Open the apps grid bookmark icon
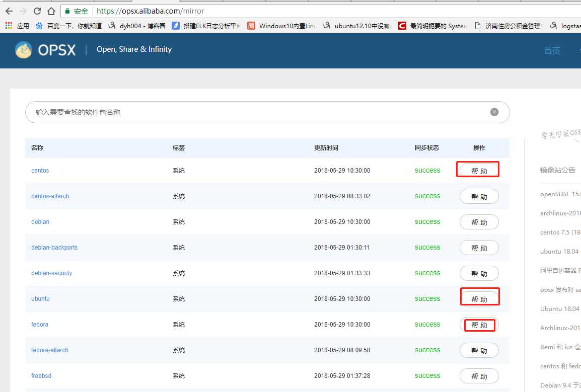The height and width of the screenshot is (392, 581). point(9,26)
